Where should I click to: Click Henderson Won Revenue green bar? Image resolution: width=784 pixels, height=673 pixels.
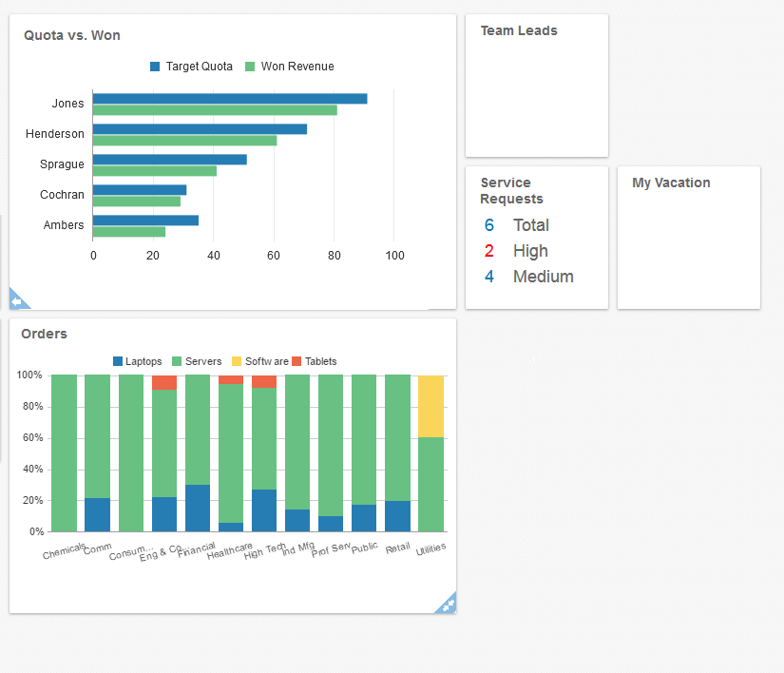pos(185,141)
